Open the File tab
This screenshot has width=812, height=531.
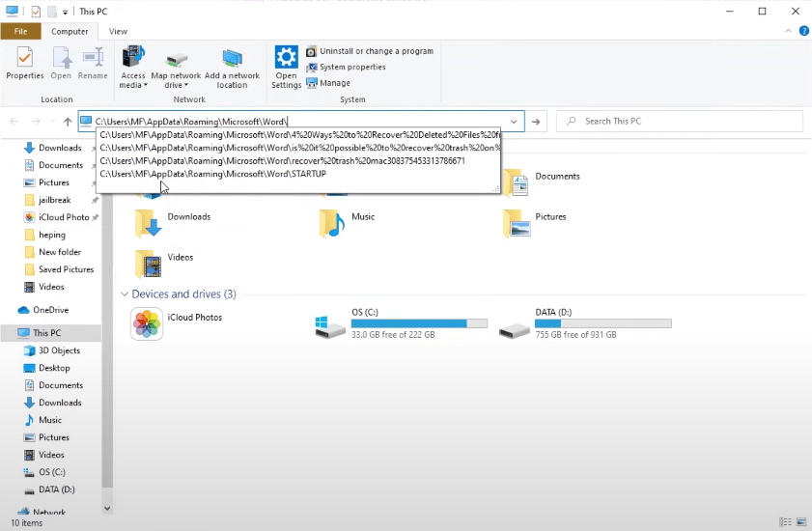coord(20,31)
